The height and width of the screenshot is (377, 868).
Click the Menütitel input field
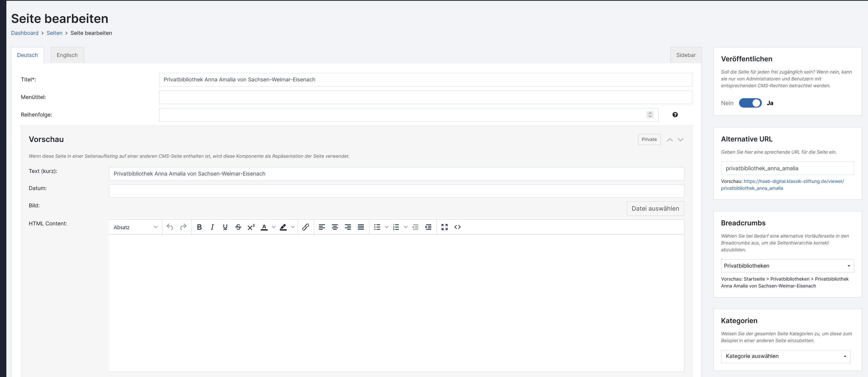(425, 97)
